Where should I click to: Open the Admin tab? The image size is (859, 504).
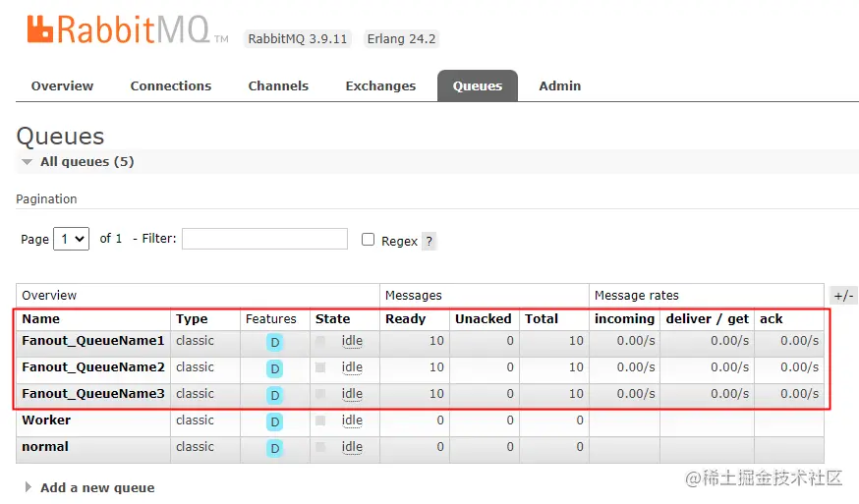(560, 86)
